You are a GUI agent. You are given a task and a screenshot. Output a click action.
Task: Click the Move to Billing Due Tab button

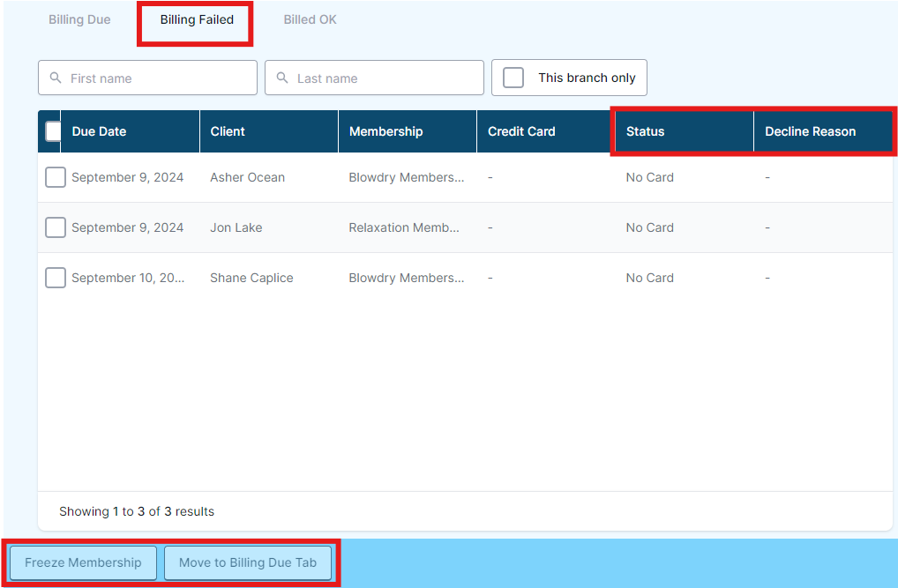point(248,562)
